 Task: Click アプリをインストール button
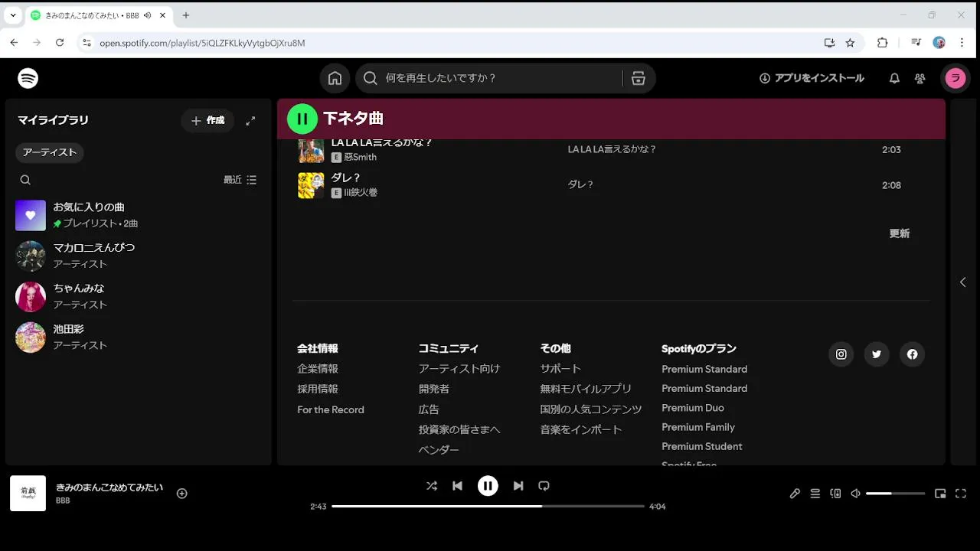tap(812, 78)
